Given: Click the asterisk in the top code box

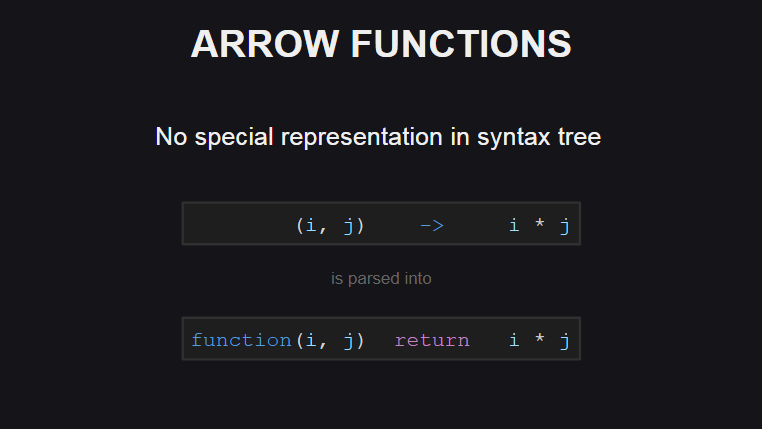Looking at the screenshot, I should coord(540,226).
